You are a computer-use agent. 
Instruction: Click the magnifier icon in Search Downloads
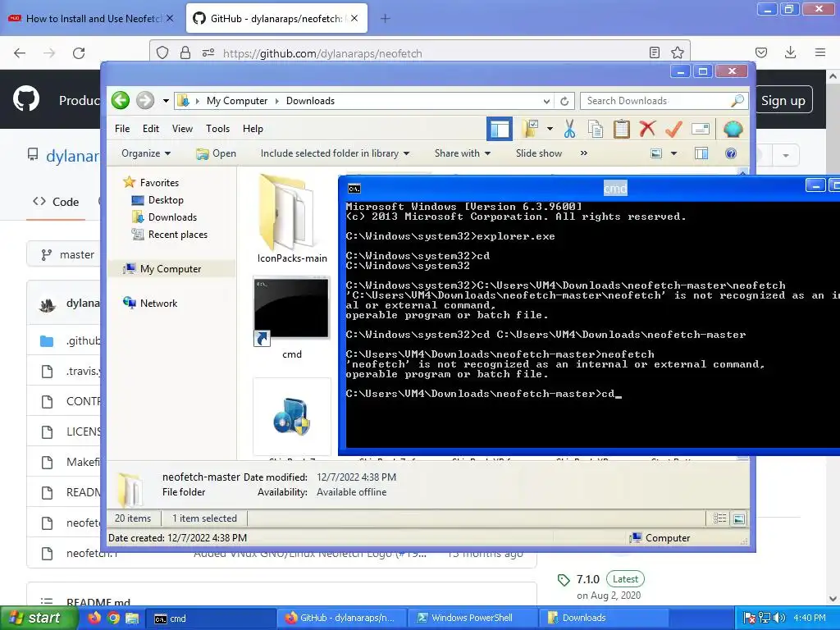(737, 101)
